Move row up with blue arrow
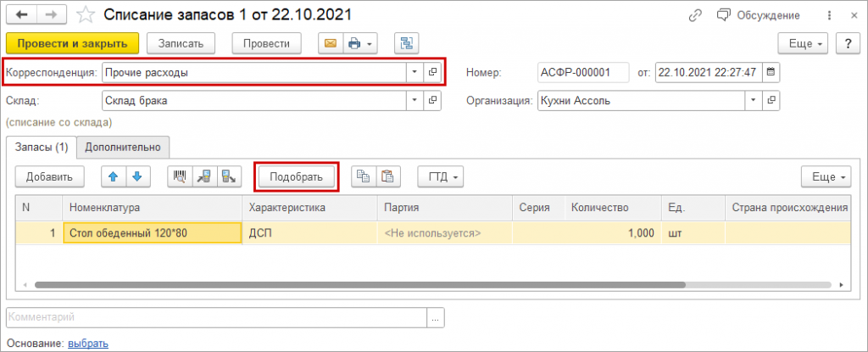868x352 pixels. (x=114, y=176)
